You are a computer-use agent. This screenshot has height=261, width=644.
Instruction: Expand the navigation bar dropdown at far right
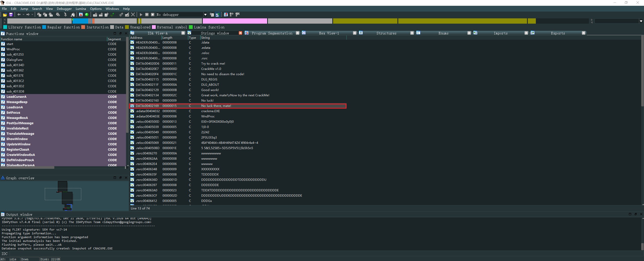point(641,21)
